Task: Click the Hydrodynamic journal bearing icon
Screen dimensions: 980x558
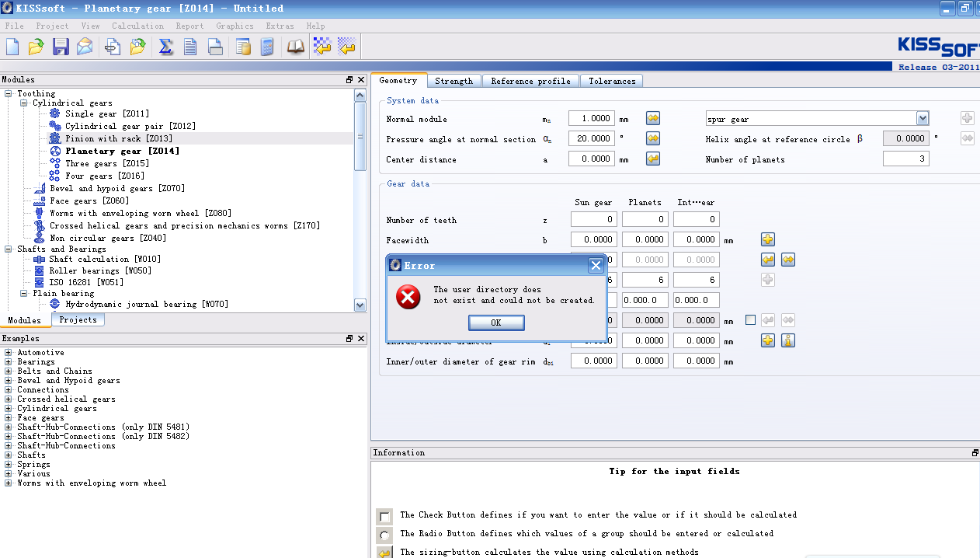Action: 55,304
